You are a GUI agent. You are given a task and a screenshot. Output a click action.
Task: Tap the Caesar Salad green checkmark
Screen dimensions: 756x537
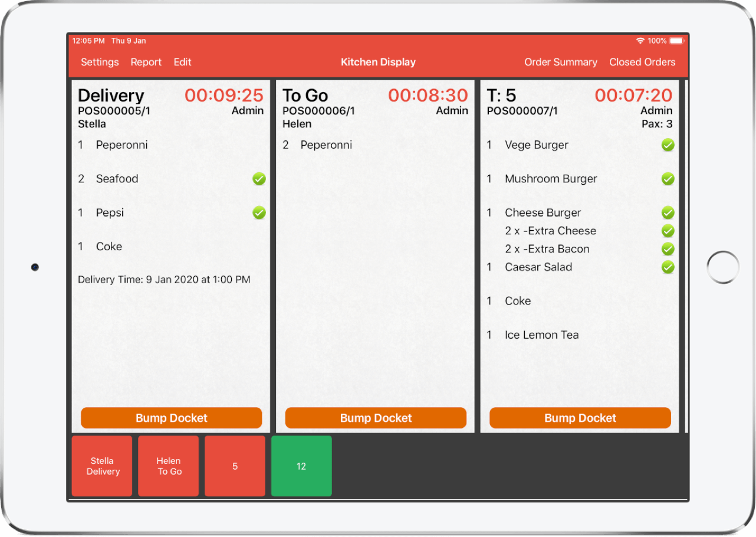668,267
